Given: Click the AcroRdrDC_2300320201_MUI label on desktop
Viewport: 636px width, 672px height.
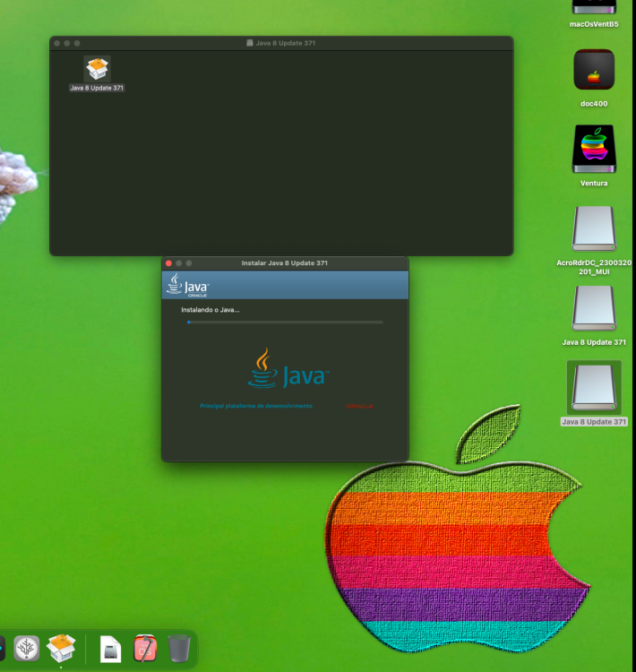Looking at the screenshot, I should (594, 267).
